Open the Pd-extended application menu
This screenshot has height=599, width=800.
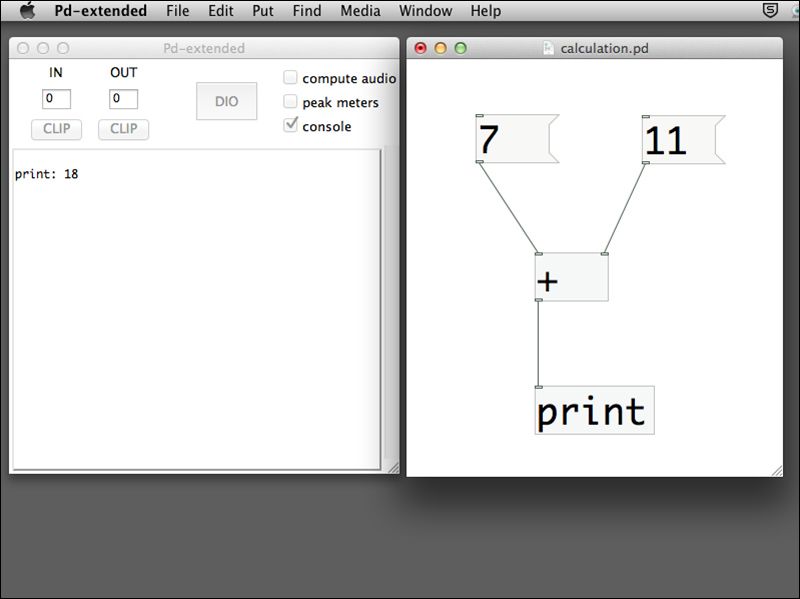click(x=101, y=11)
